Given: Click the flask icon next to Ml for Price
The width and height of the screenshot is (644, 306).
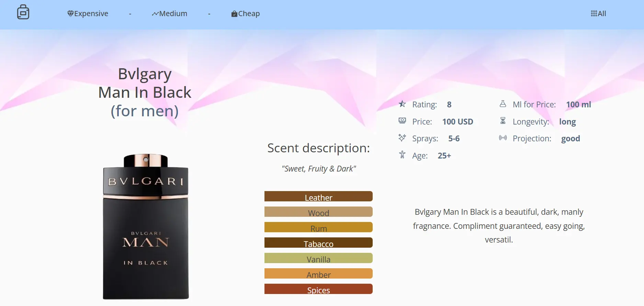Looking at the screenshot, I should coord(503,104).
